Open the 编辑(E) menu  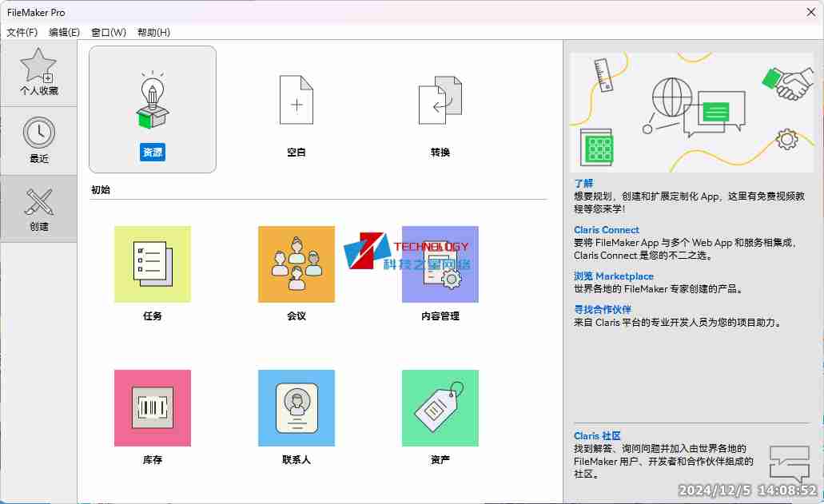coord(62,32)
